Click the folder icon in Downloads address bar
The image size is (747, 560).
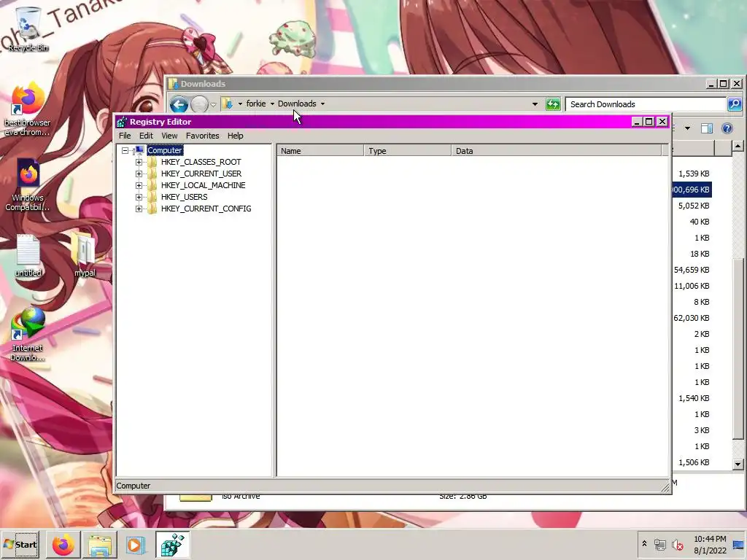pos(228,104)
